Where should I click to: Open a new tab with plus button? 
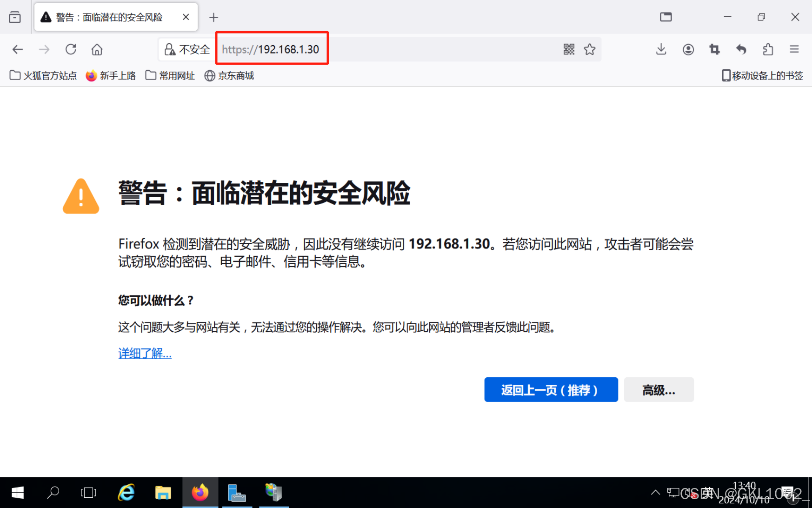[x=213, y=18]
